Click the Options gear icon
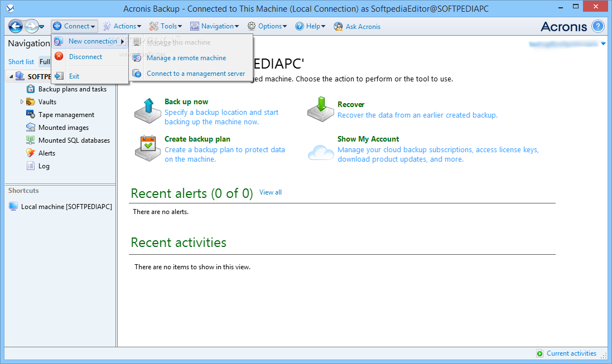The height and width of the screenshot is (364, 612). pos(252,26)
